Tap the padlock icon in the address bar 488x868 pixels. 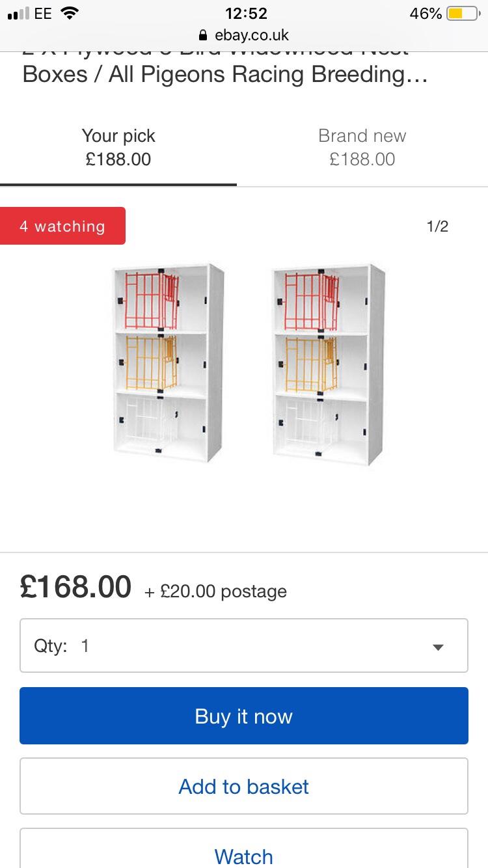(x=203, y=33)
